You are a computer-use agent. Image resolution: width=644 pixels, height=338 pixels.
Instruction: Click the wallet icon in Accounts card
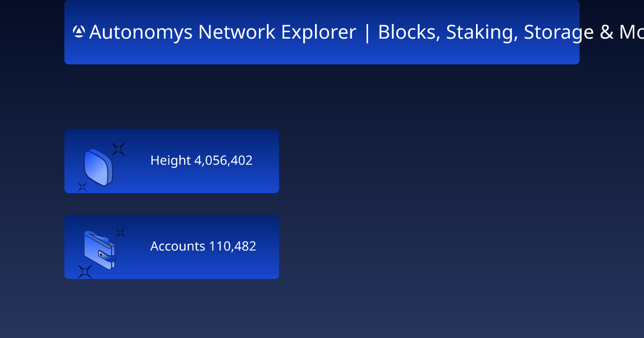click(100, 250)
